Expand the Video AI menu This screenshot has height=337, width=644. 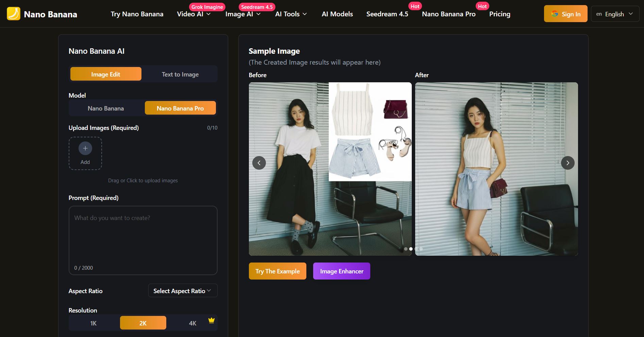click(194, 14)
